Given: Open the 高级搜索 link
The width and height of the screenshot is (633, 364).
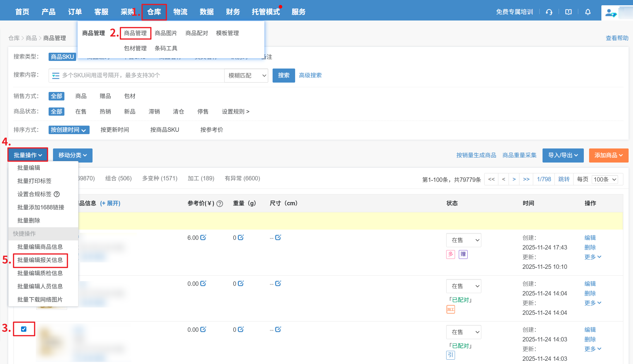Looking at the screenshot, I should [x=310, y=76].
